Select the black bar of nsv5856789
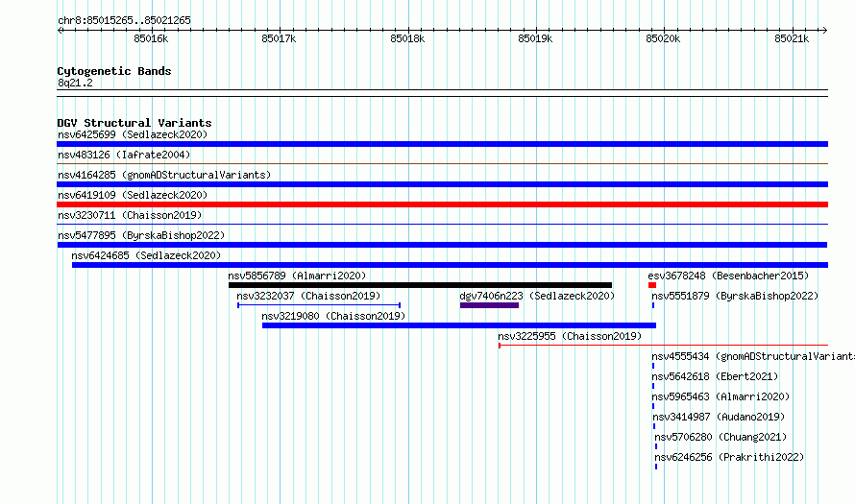Screen dimensions: 855x504 pyautogui.click(x=420, y=285)
